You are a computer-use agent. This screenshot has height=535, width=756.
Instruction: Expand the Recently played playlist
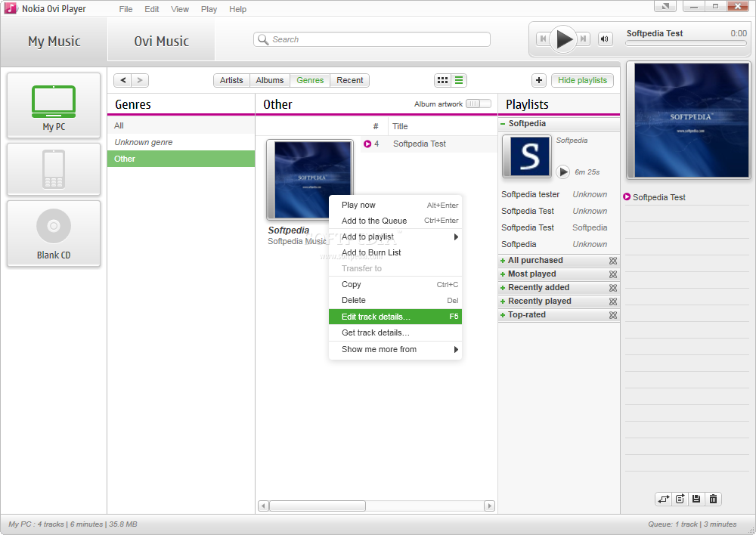503,302
